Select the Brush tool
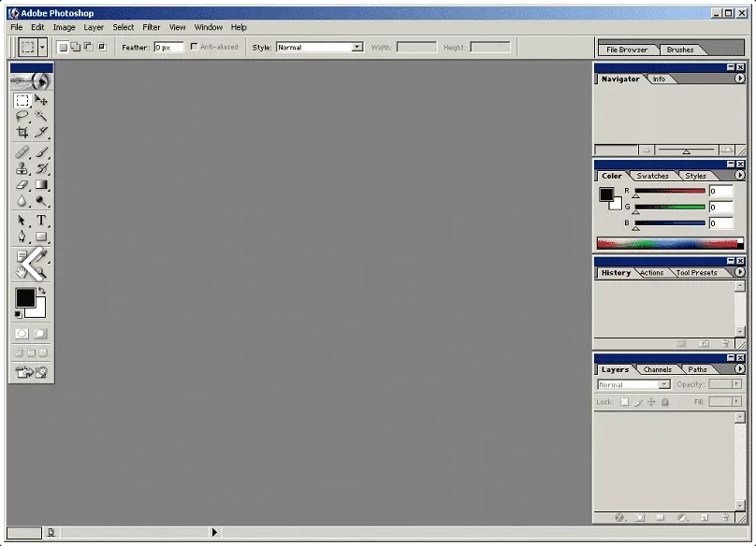Viewport: 756px width, 546px height. click(41, 152)
